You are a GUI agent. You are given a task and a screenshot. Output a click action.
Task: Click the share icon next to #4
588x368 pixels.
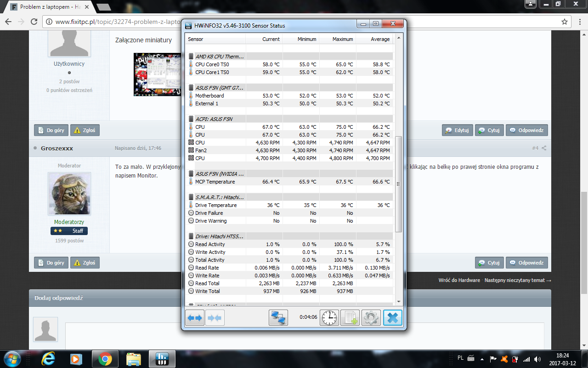(x=544, y=148)
